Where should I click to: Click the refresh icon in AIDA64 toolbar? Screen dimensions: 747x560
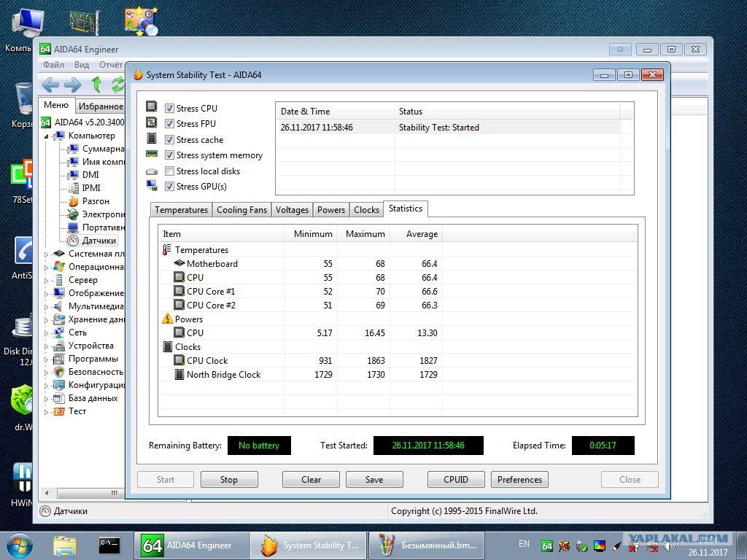pyautogui.click(x=117, y=85)
